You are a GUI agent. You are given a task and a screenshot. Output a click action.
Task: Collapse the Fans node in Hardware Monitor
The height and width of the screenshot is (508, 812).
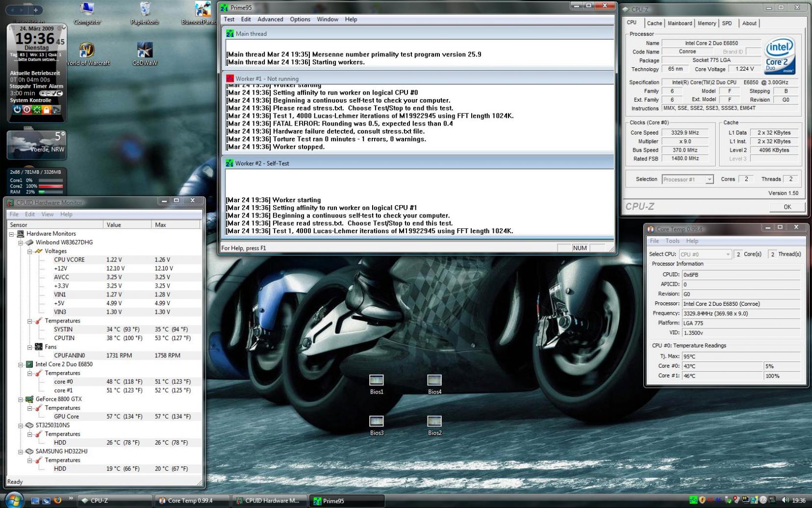30,347
